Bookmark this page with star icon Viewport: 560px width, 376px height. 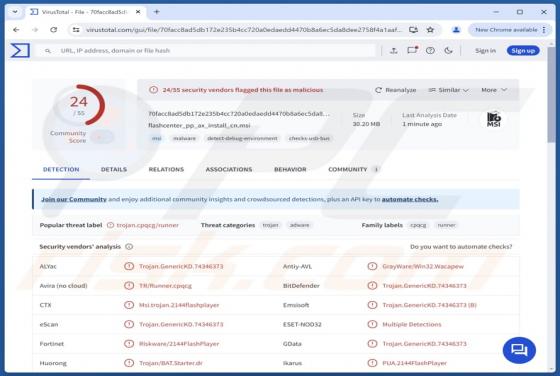[430, 30]
